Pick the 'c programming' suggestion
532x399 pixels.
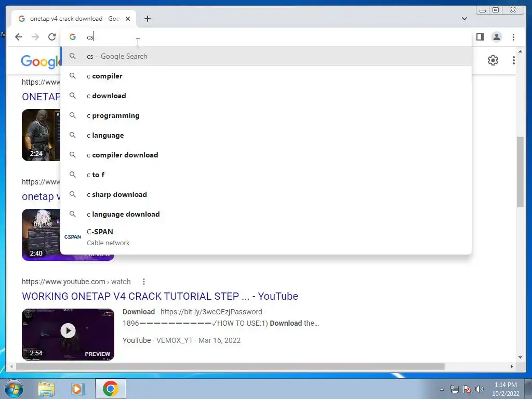click(266, 115)
